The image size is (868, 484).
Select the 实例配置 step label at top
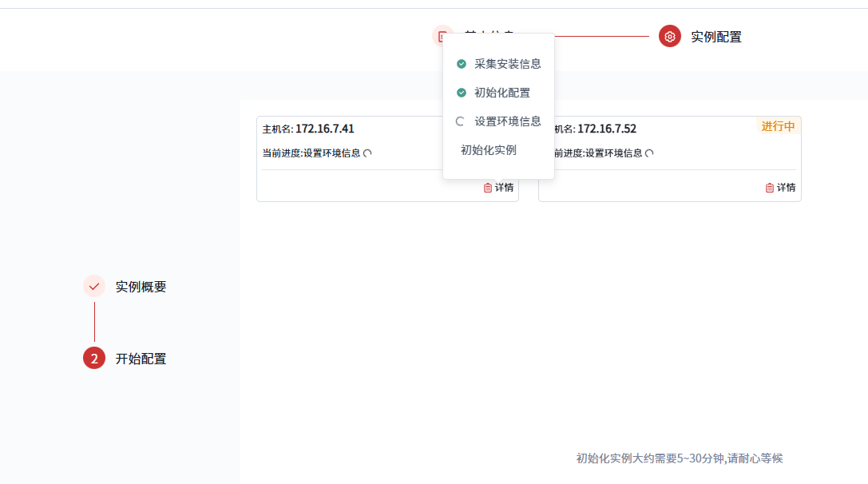coord(715,37)
